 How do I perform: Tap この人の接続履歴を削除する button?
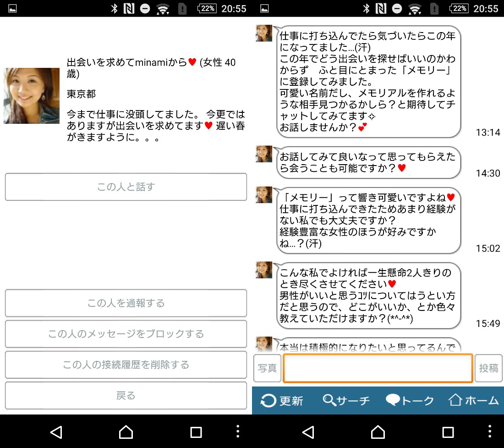click(126, 365)
